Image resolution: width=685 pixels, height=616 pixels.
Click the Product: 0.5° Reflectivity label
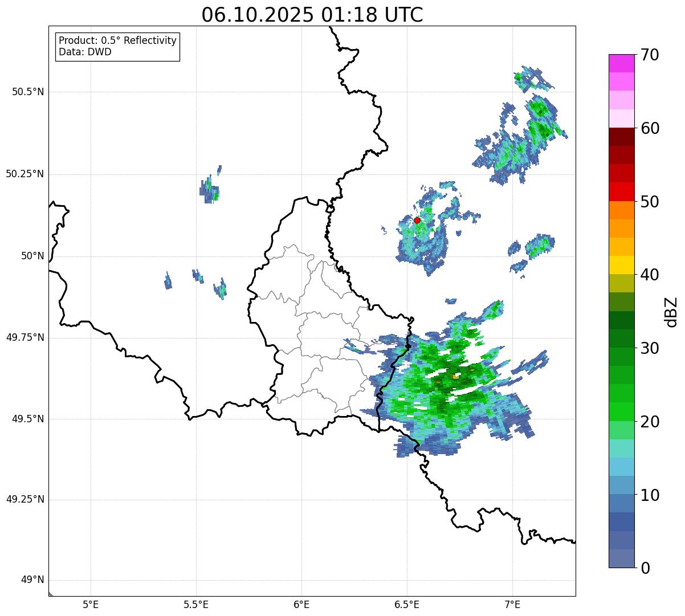pos(117,41)
